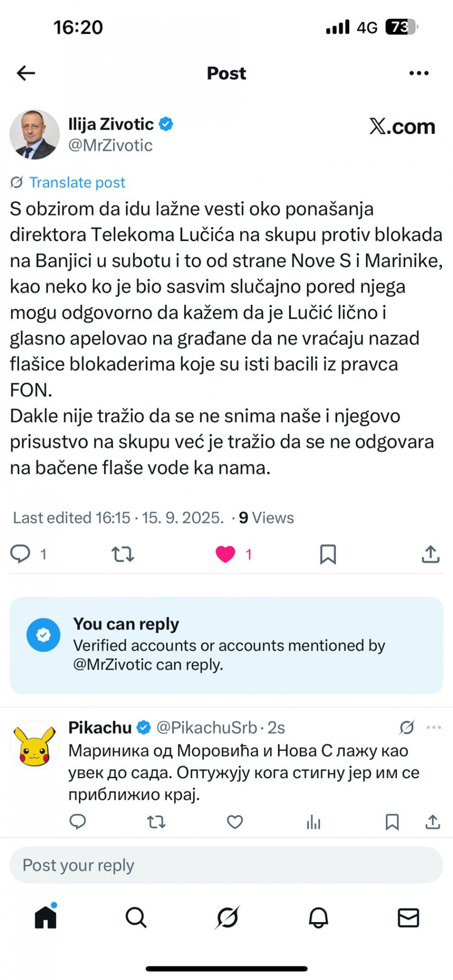Bookmark Ilija Zivotic's post
Screen dimensions: 453x980
click(328, 554)
